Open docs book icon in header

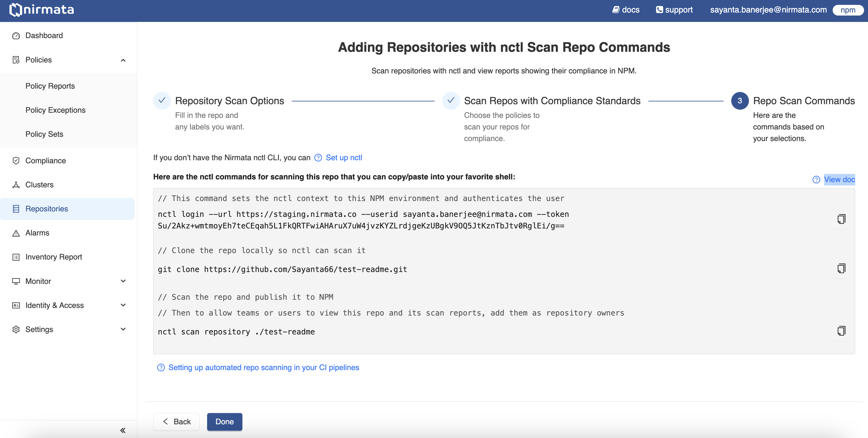(616, 10)
